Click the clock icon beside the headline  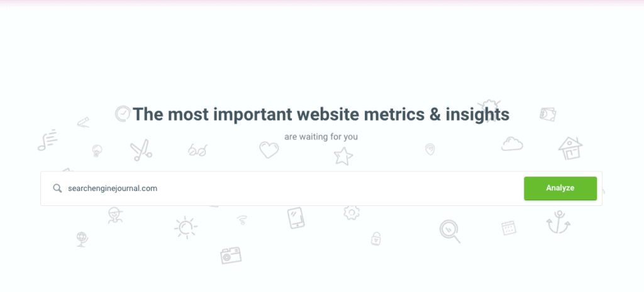coord(123,114)
